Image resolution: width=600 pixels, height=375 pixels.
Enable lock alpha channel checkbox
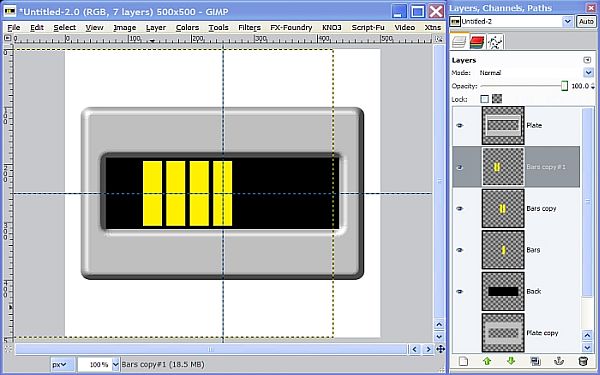497,99
